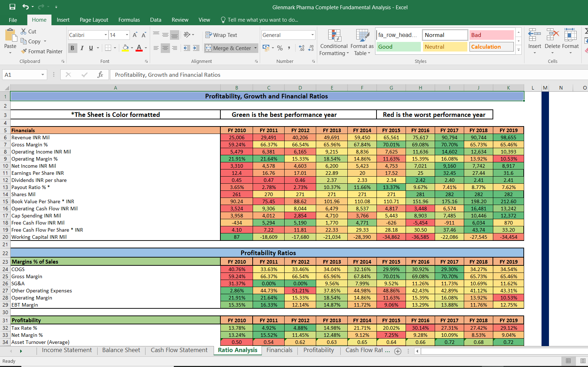Apply the Bad red style swatch

point(491,35)
